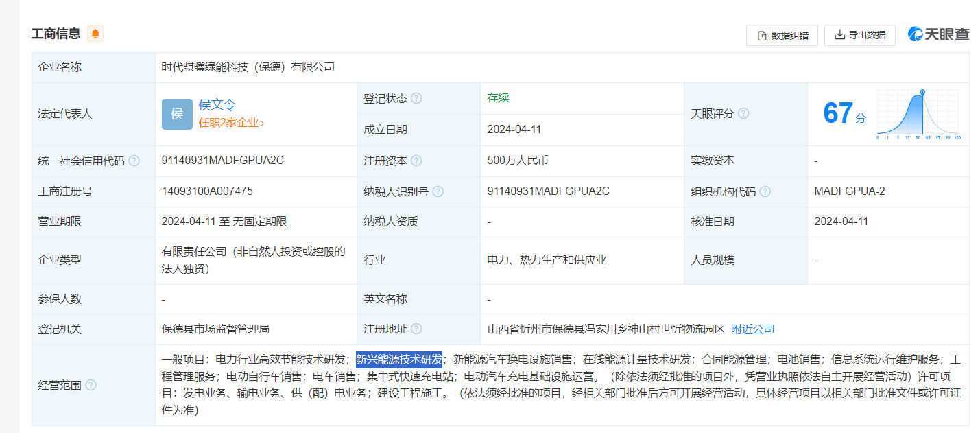Open the 任职2家企业 link
Viewport: 980px width, 433px height.
tap(231, 123)
